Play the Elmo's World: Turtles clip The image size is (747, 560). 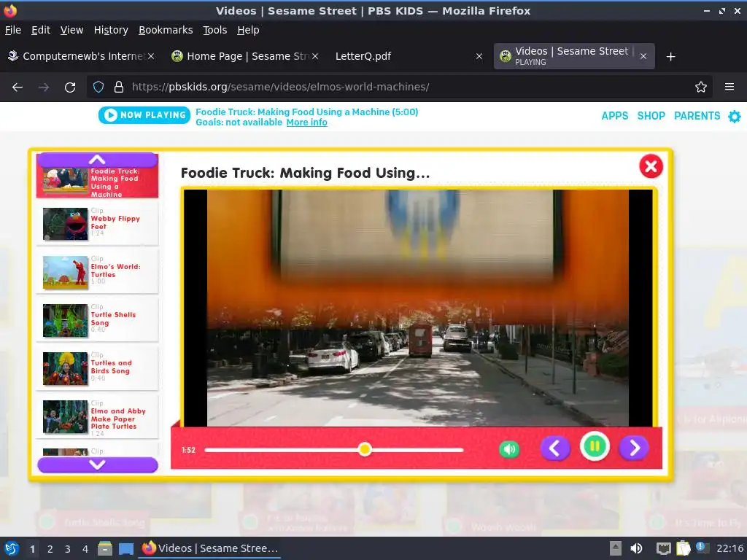[x=97, y=271]
